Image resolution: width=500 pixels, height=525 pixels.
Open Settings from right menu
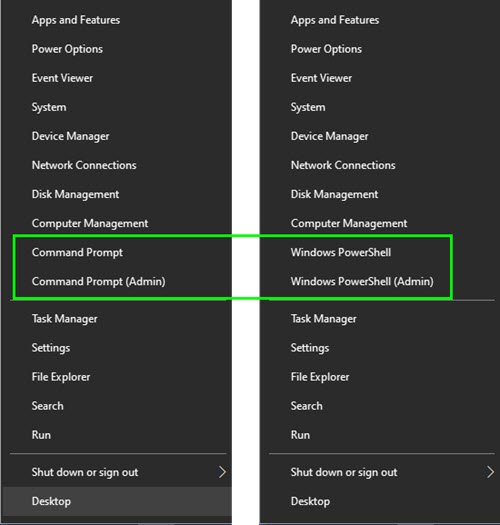click(x=310, y=348)
